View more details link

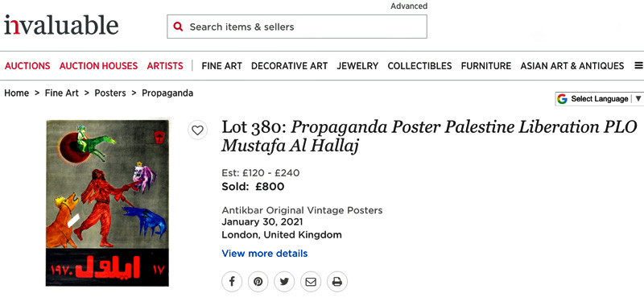pos(265,254)
